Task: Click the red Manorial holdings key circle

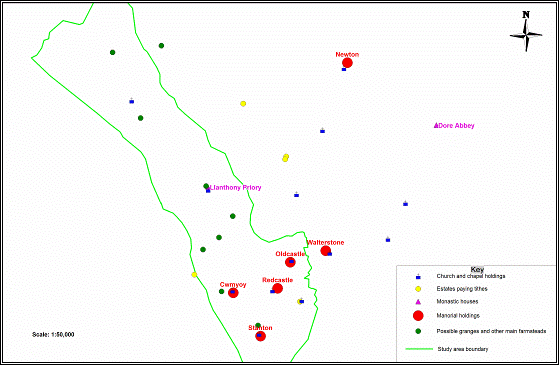Action: pos(418,315)
